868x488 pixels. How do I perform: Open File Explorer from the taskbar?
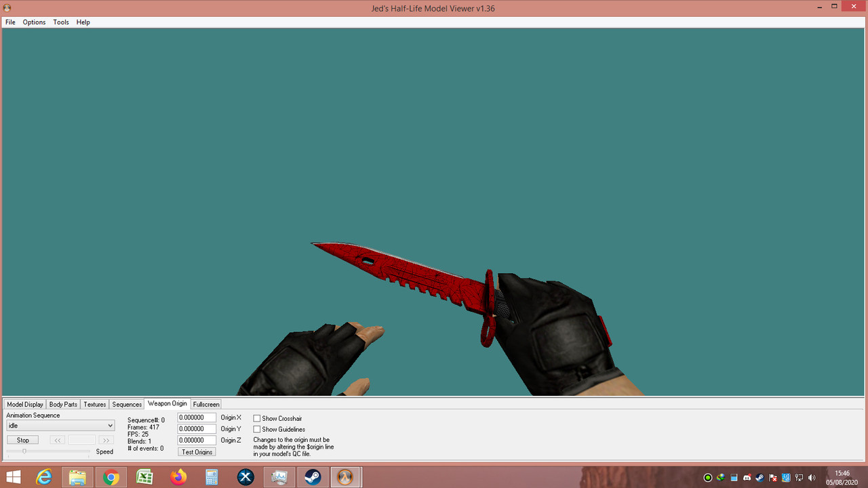click(x=77, y=477)
